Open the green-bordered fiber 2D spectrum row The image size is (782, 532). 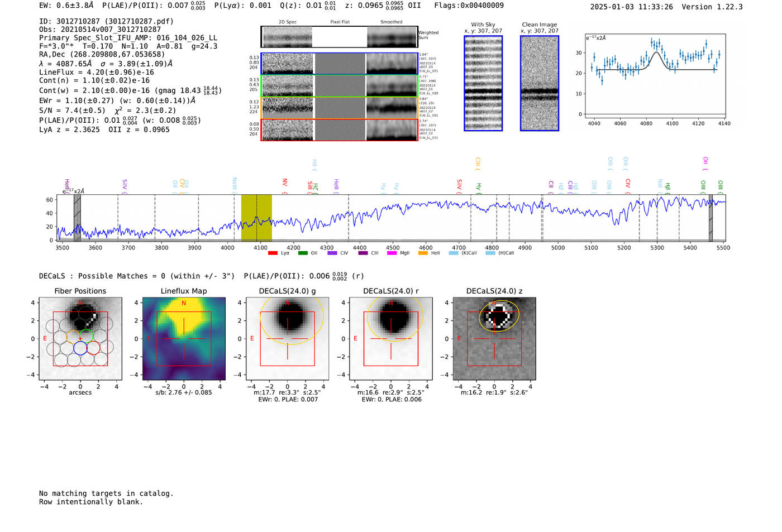point(340,86)
